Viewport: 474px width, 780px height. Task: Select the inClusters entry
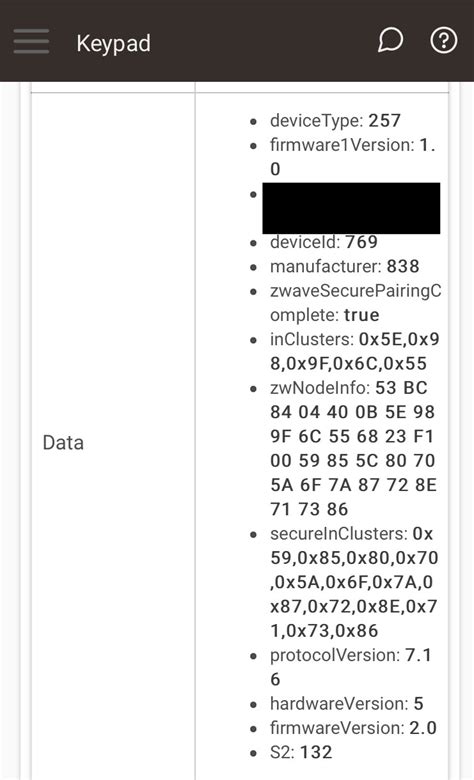355,351
